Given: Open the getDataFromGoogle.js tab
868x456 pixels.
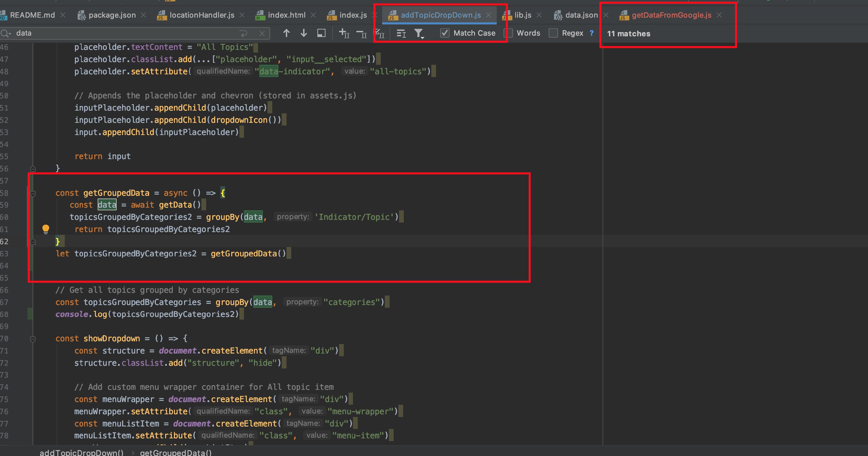Looking at the screenshot, I should click(x=671, y=15).
